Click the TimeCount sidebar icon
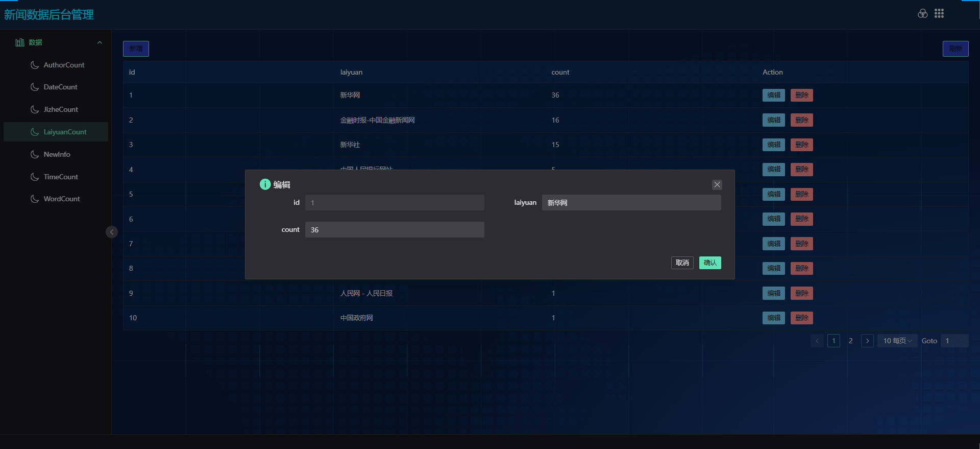This screenshot has width=980, height=449. pos(35,177)
